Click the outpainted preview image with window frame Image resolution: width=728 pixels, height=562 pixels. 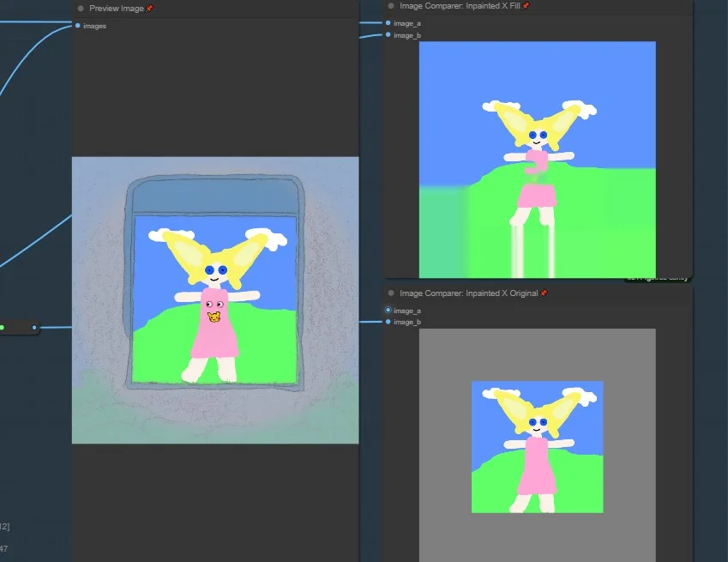(215, 300)
